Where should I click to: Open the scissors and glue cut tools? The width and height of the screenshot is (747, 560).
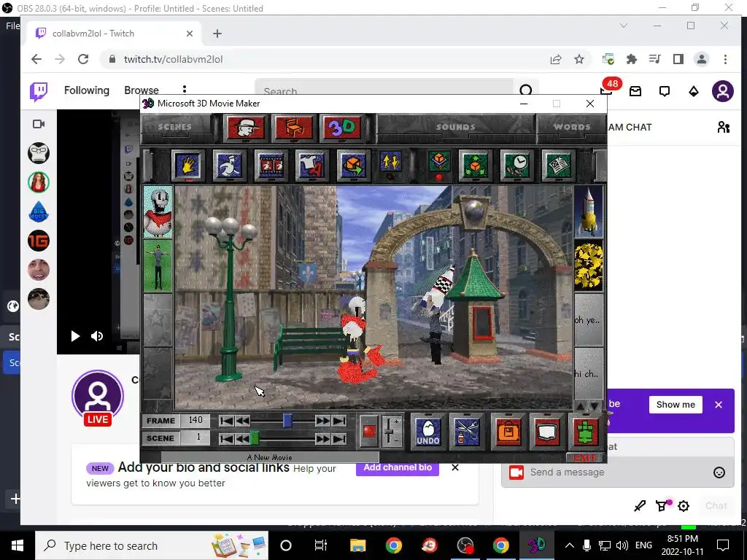click(467, 432)
